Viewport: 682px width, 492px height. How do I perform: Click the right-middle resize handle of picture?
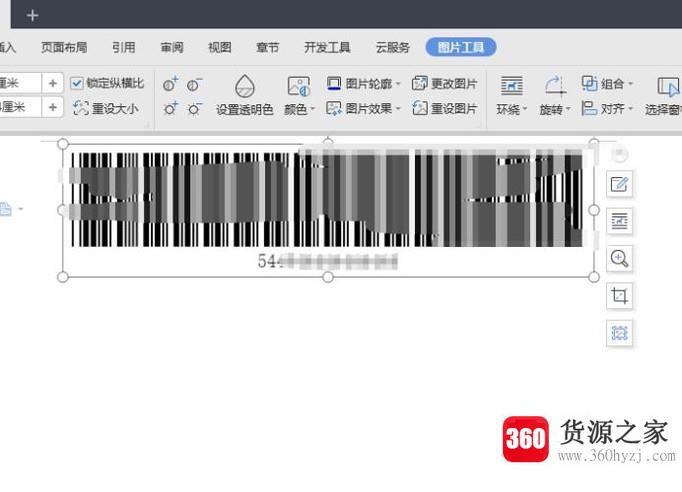pos(594,210)
